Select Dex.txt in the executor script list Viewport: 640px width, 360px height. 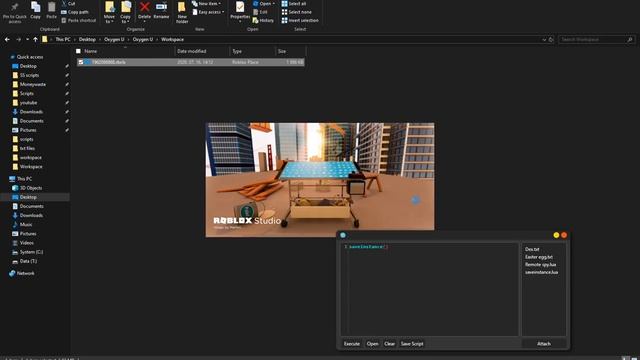coord(532,249)
